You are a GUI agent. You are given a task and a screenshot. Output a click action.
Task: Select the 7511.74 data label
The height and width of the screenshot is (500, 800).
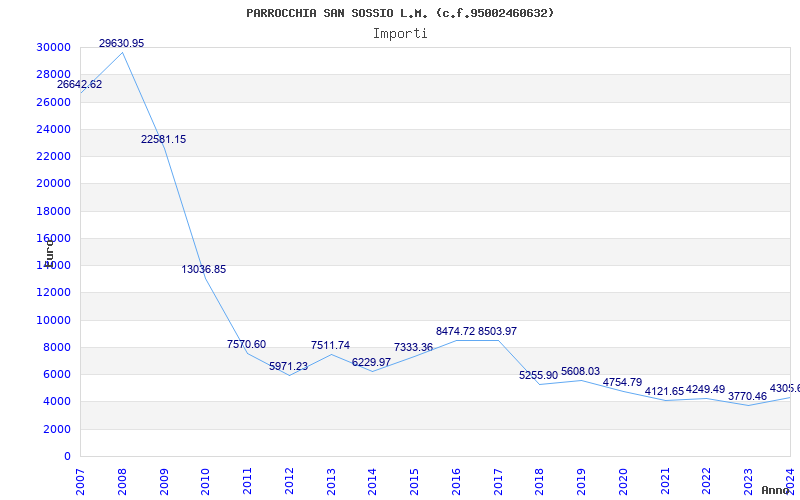click(x=330, y=345)
